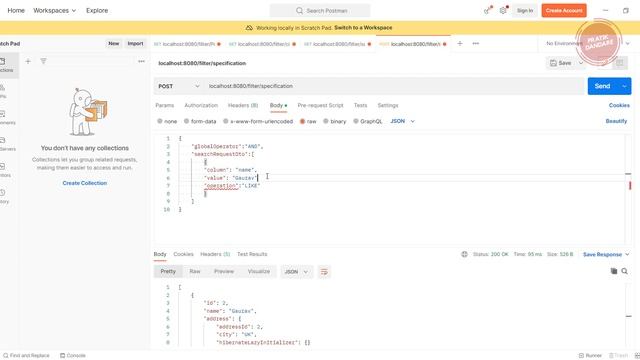The image size is (640, 360).
Task: Open the Save button dropdown arrow
Action: 581,63
